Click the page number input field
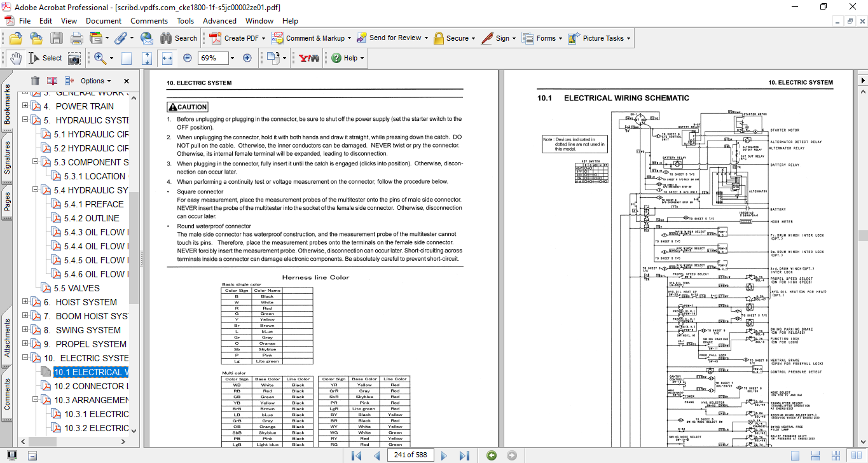 tap(411, 455)
